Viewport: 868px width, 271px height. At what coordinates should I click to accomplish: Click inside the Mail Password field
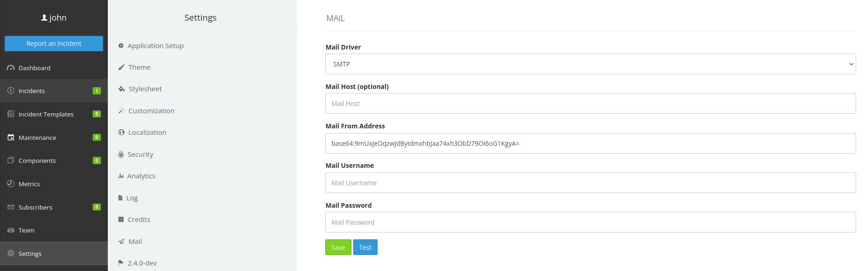click(590, 222)
